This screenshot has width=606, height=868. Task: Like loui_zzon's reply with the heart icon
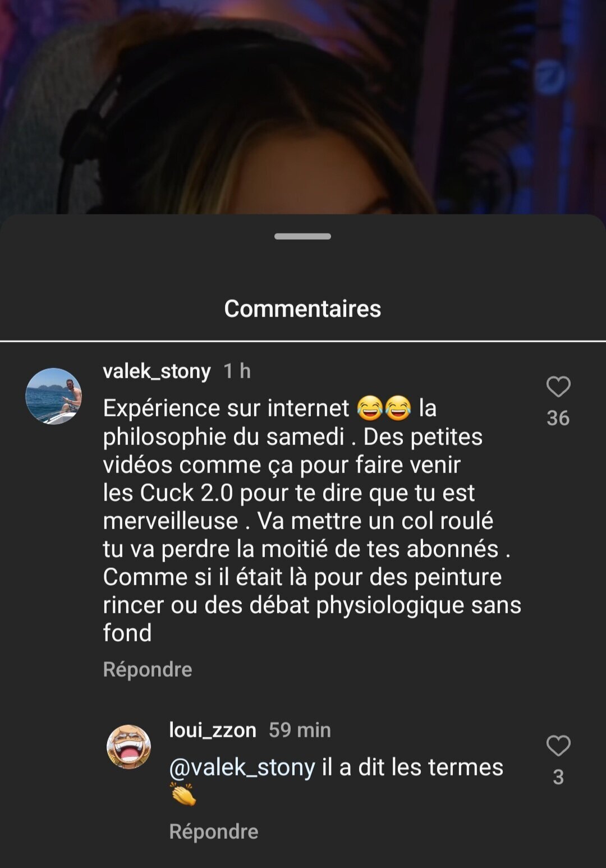[x=558, y=746]
